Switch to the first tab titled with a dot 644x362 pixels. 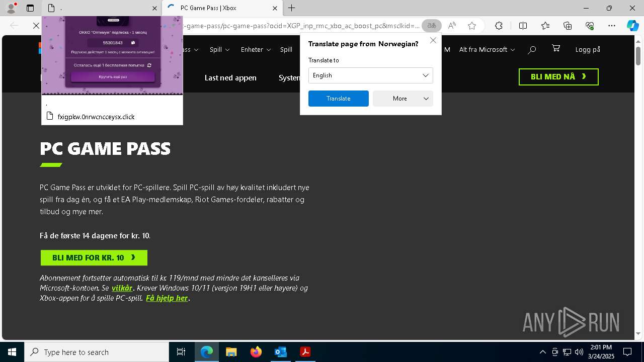tap(102, 8)
